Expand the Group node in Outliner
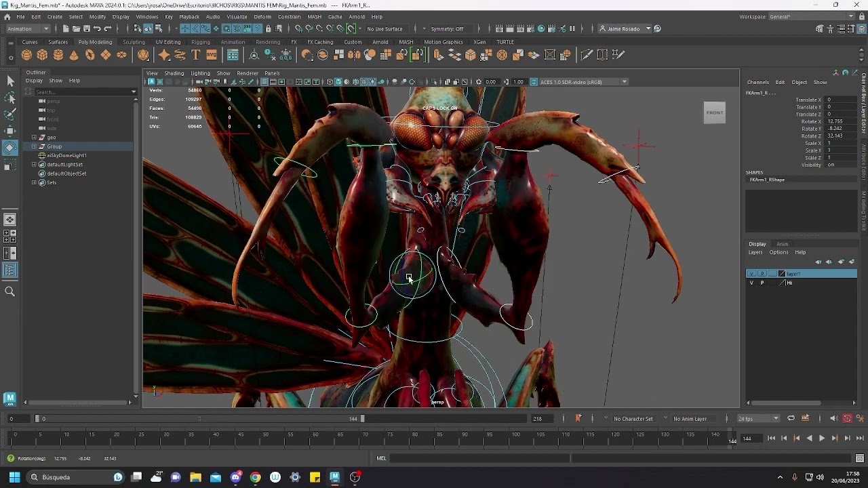 [34, 146]
